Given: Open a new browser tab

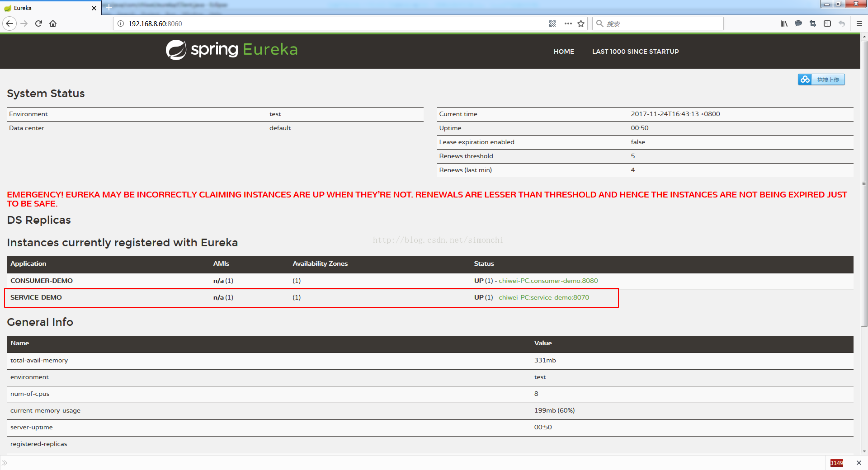Looking at the screenshot, I should [108, 8].
